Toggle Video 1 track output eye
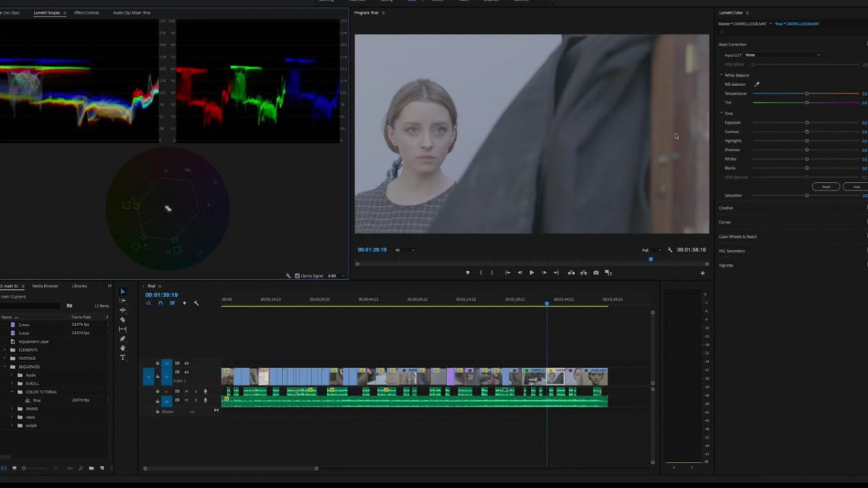The height and width of the screenshot is (488, 868). [187, 372]
